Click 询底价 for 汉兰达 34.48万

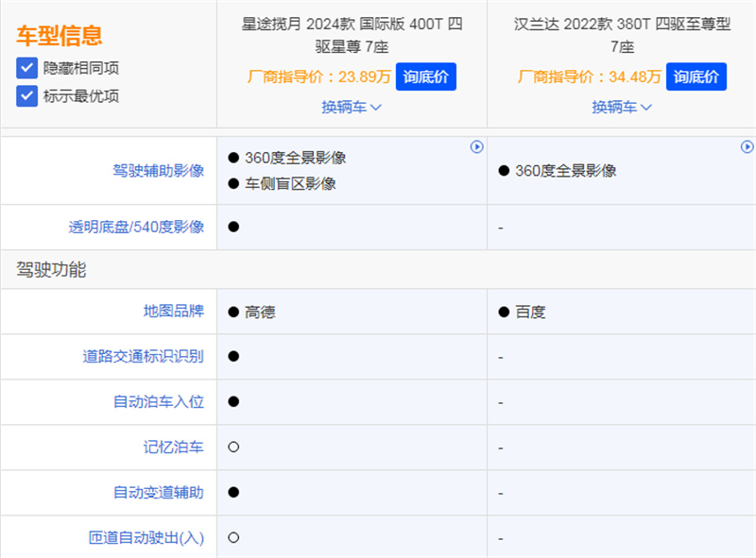(696, 76)
